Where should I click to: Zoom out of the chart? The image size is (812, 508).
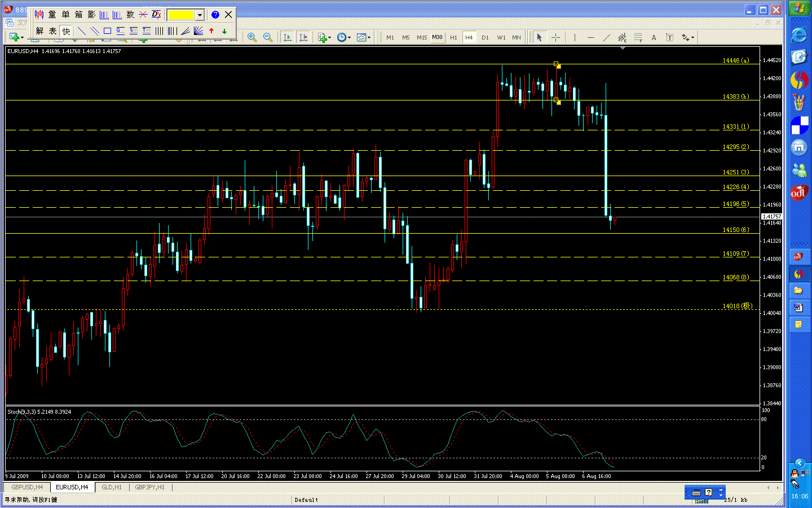(268, 37)
